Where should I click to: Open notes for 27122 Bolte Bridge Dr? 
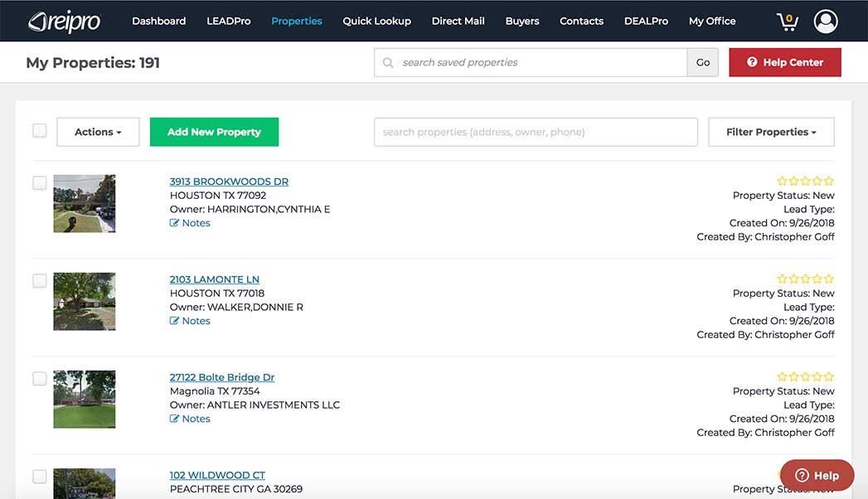[190, 418]
